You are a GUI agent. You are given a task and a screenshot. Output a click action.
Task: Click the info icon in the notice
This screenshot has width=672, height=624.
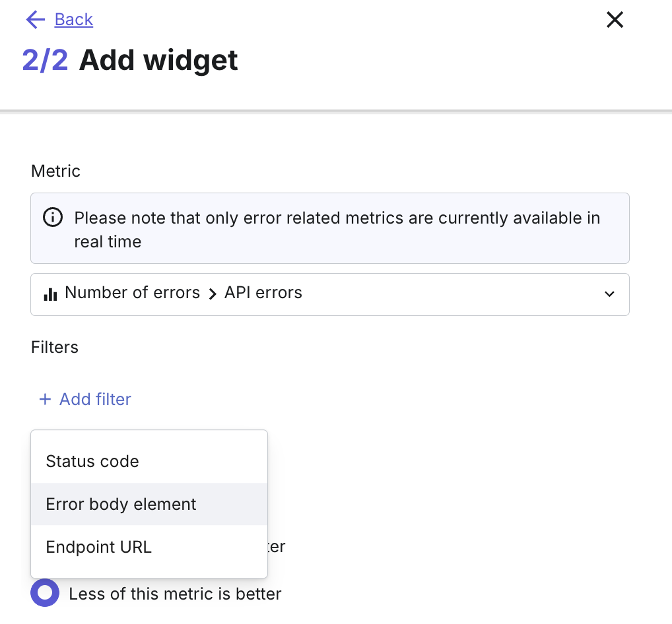pos(53,217)
